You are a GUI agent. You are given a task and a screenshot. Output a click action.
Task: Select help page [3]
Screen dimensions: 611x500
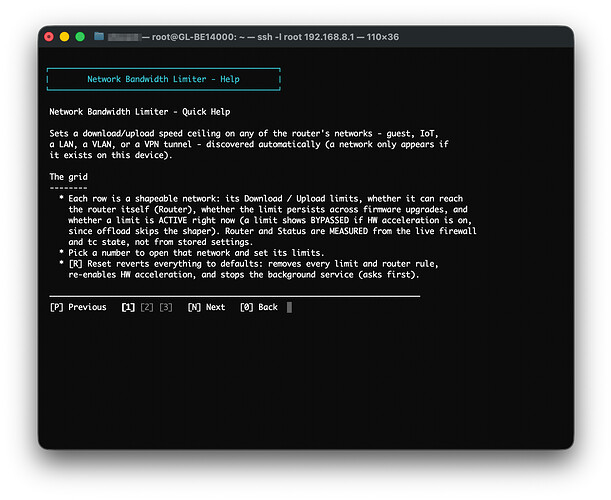tap(166, 307)
